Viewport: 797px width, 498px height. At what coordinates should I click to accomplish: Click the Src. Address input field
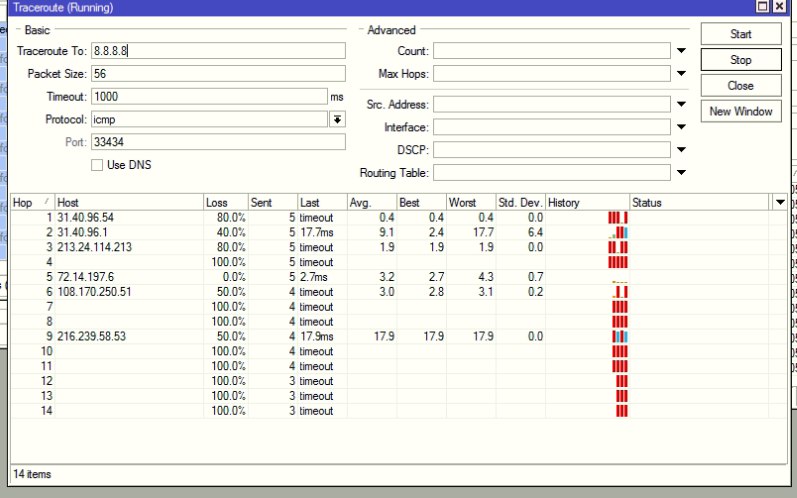(x=551, y=104)
